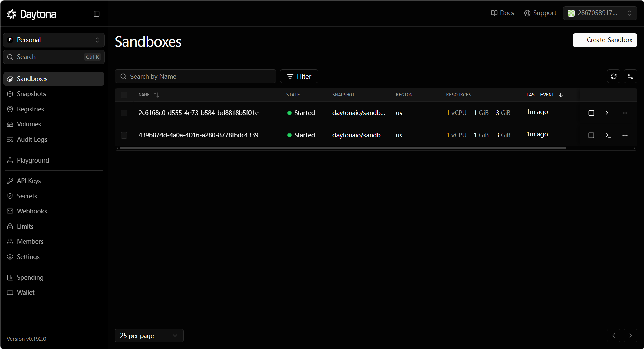Open Registries in the sidebar
The height and width of the screenshot is (349, 644).
[54, 109]
